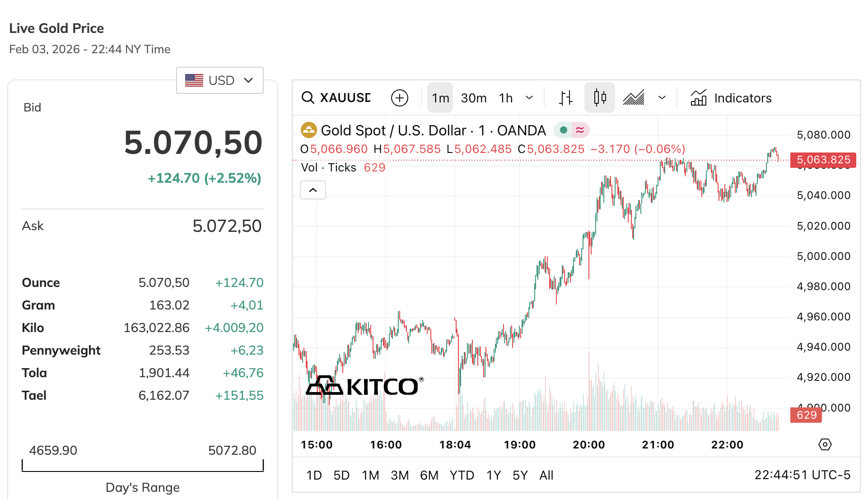Click the Gold Spot OANDA logo icon
This screenshot has width=868, height=499.
pos(309,130)
